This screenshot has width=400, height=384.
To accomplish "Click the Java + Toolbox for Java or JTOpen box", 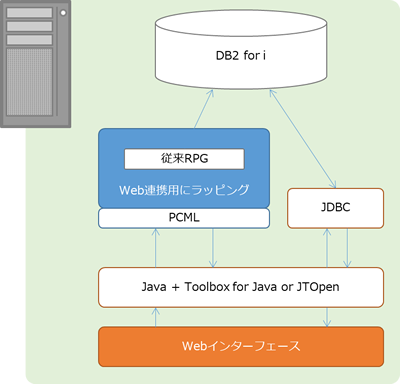I will click(241, 287).
